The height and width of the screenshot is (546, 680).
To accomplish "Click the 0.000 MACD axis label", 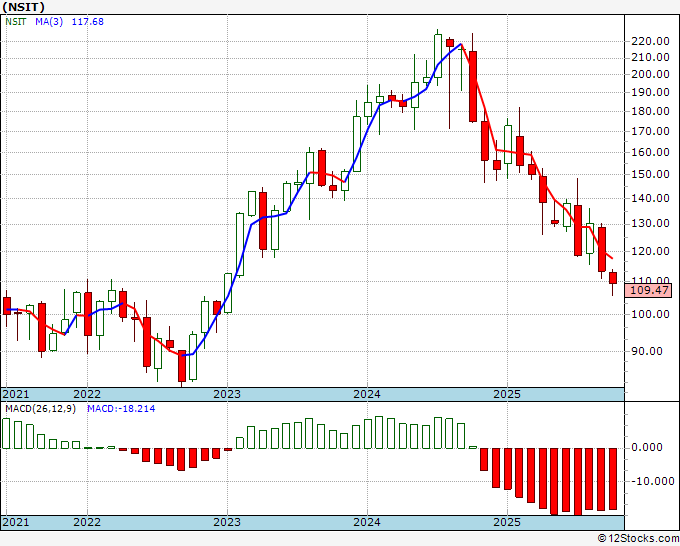I will tap(647, 448).
